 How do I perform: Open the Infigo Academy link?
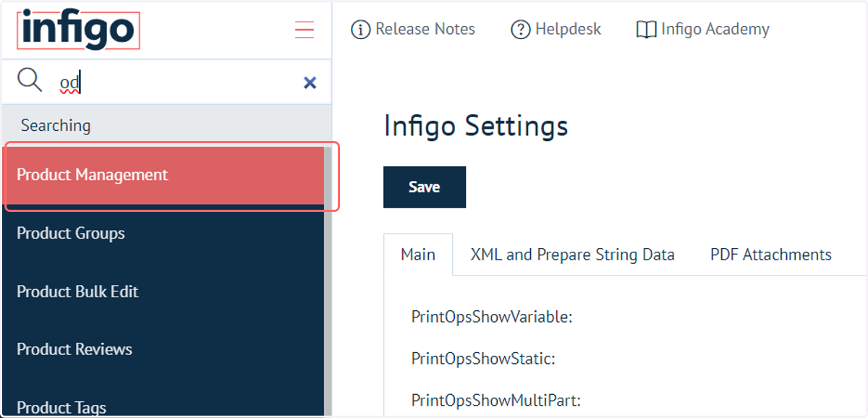(x=702, y=30)
